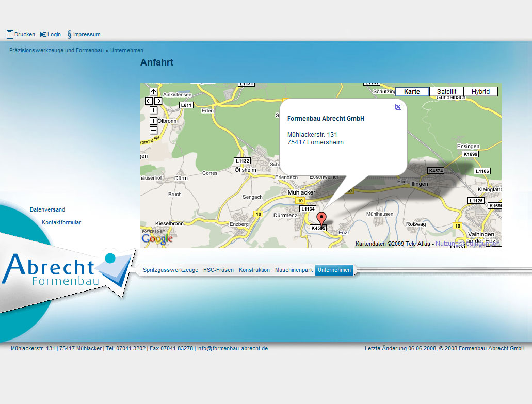This screenshot has height=404, width=532.
Task: Pan the map down with arrow
Action: coord(153,110)
